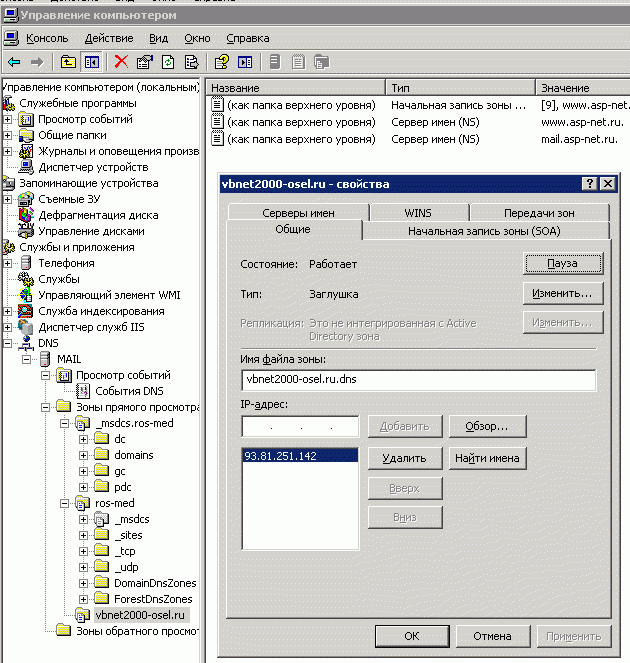630x663 pixels.
Task: Switch to Начальная запись зоны (SOA) tab
Action: (x=485, y=231)
